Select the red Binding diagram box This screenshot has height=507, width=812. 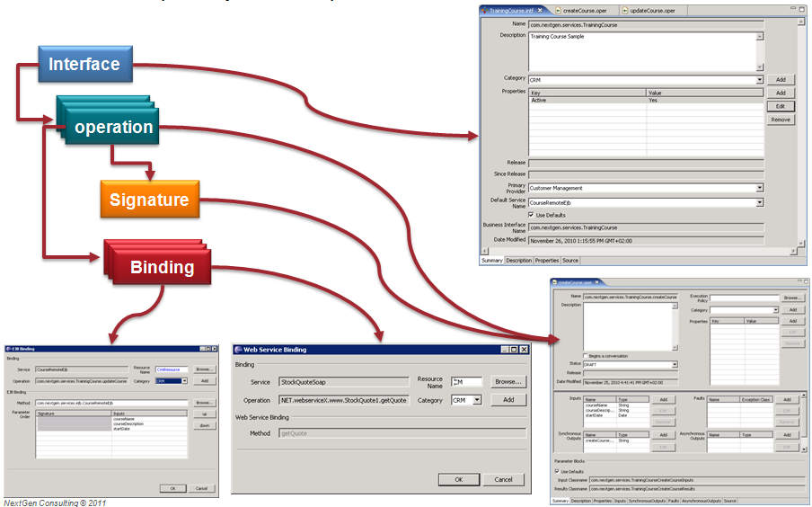162,267
